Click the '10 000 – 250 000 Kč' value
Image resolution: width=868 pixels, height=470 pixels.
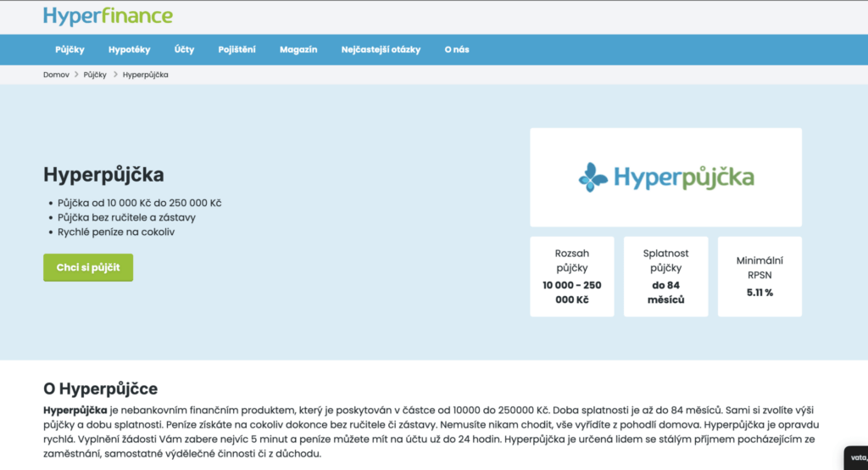[572, 293]
